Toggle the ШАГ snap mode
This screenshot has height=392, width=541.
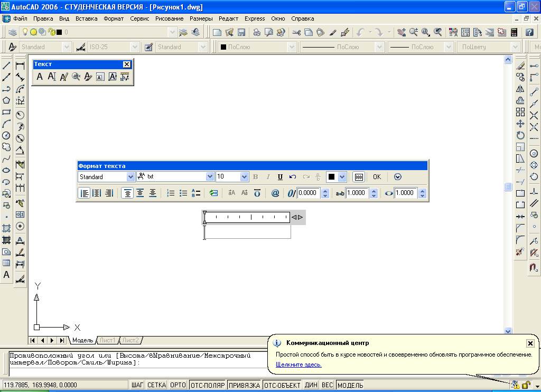(137, 385)
